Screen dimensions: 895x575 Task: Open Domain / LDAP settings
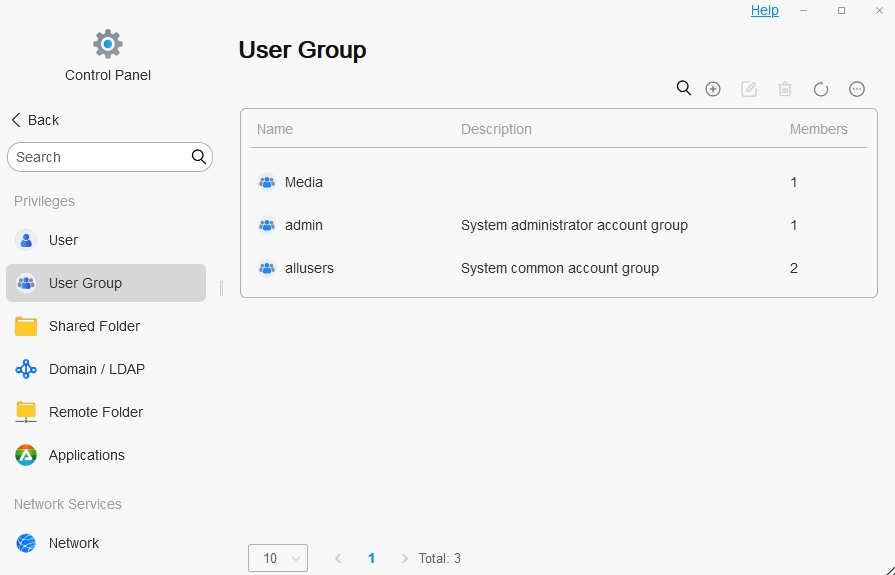point(96,369)
